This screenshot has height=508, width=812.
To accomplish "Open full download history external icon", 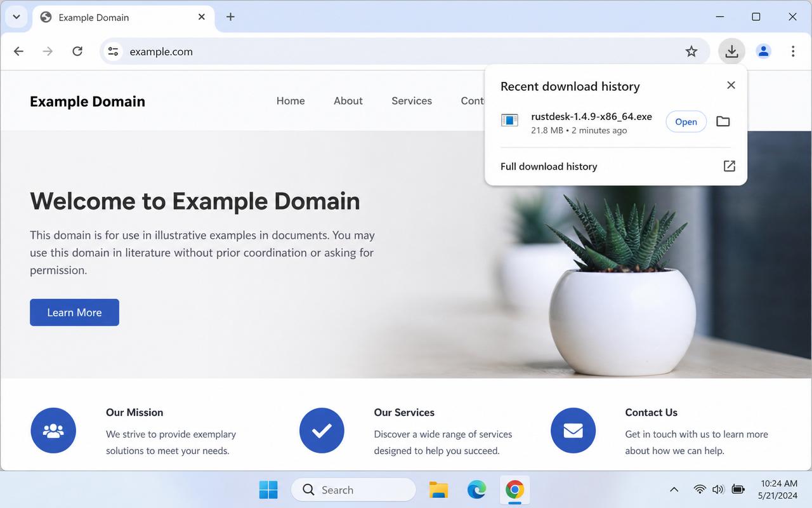I will tap(730, 166).
